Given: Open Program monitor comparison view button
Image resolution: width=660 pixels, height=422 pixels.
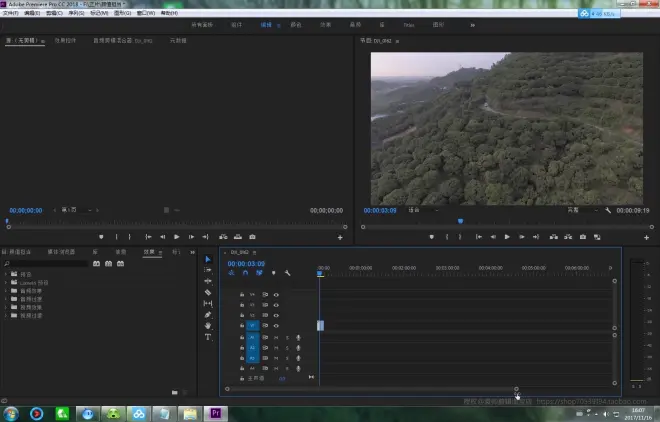Looking at the screenshot, I should pos(597,237).
